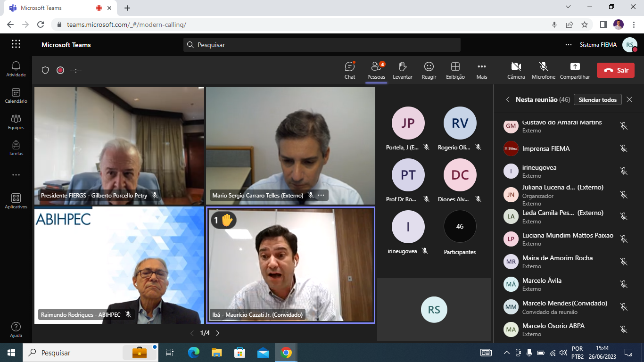Open Teams settings ellipsis menu
The image size is (644, 362).
point(569,45)
